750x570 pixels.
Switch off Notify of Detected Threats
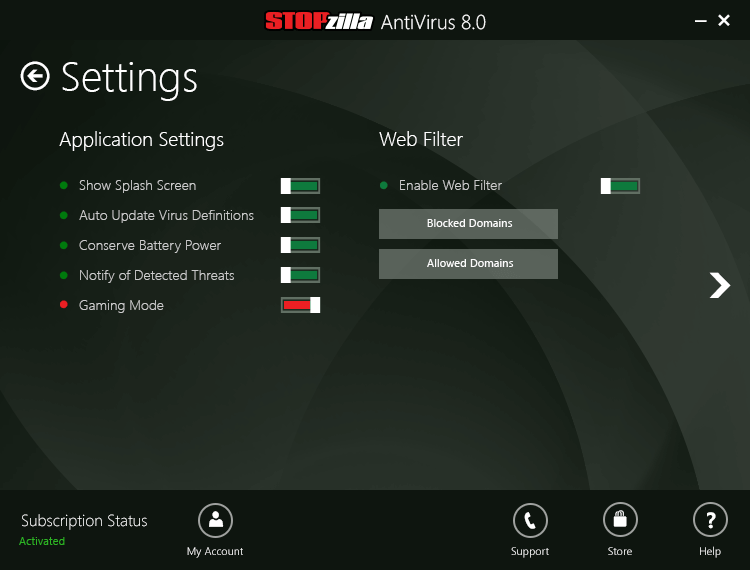(300, 275)
